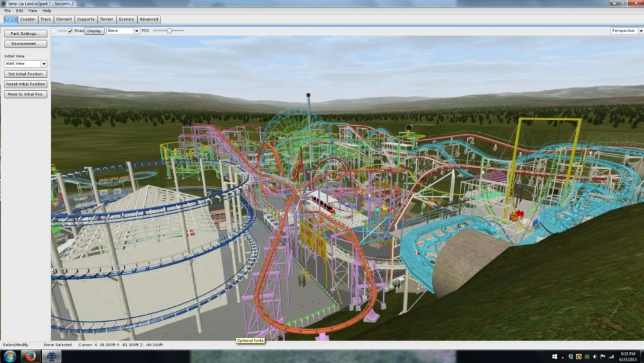Viewport: 644px width, 363px height.
Task: Open the Edit menu
Action: [19, 11]
